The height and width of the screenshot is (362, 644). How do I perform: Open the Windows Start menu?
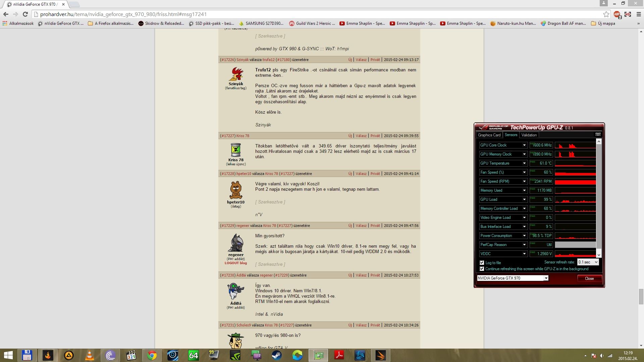[8, 355]
